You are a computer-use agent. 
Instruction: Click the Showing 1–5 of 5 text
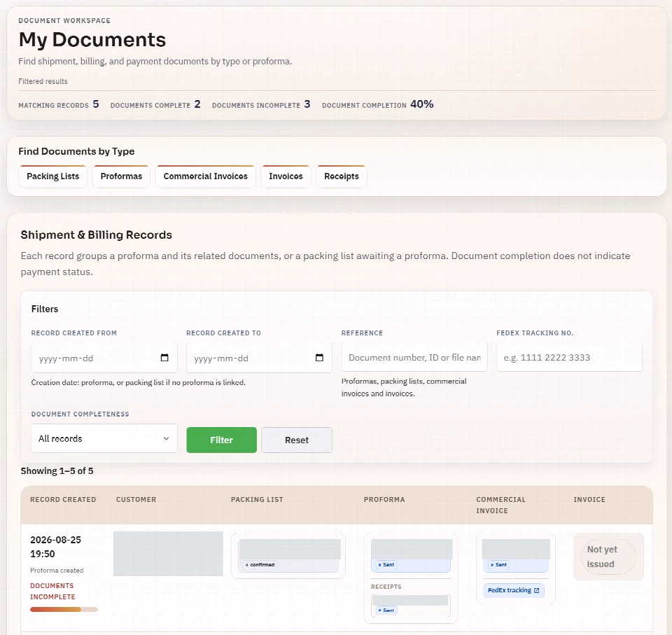click(57, 470)
